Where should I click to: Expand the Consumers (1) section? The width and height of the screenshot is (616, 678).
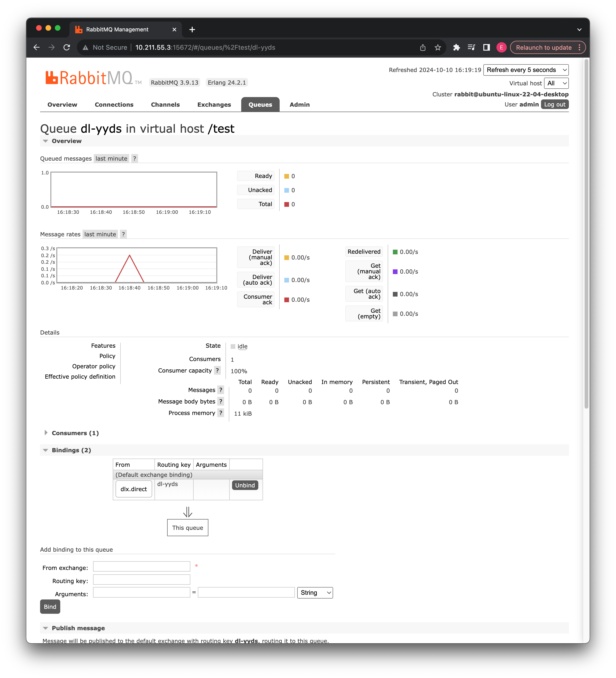click(75, 433)
